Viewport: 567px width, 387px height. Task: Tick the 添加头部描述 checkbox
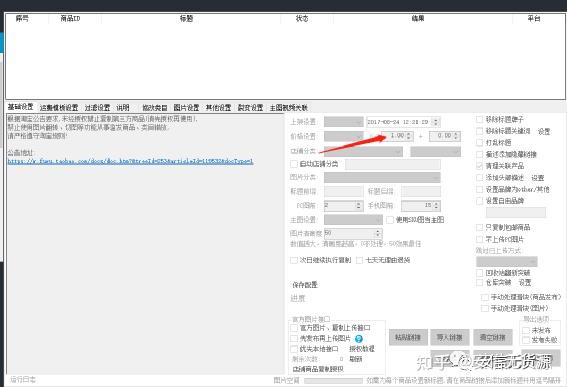coord(479,177)
